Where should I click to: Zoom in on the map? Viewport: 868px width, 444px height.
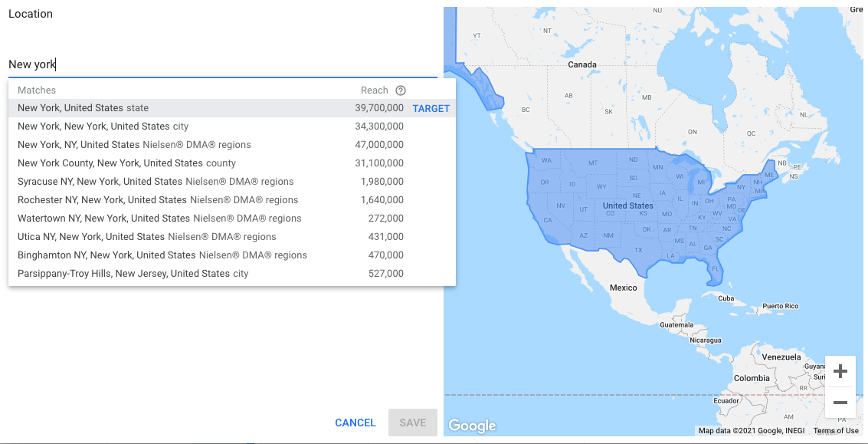(x=840, y=372)
